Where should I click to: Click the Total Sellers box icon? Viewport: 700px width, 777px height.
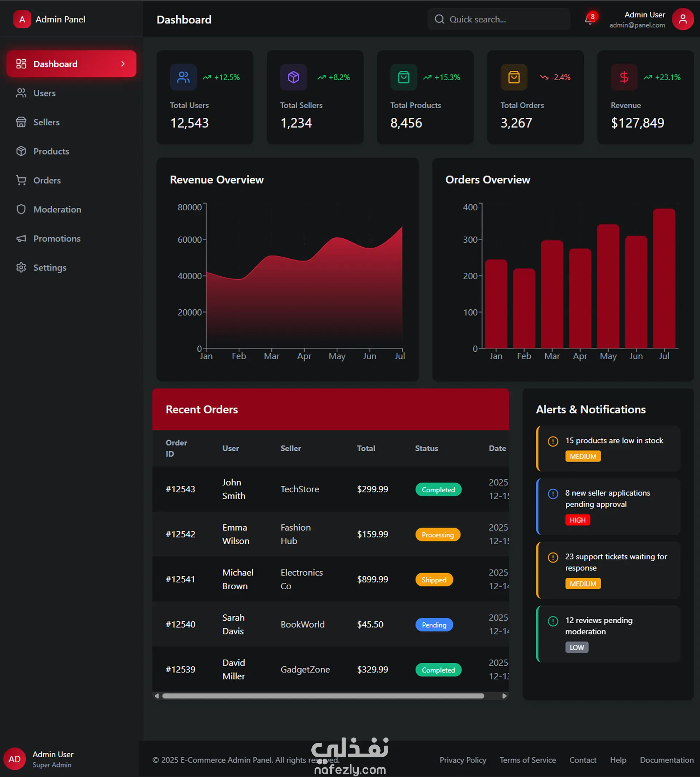(x=293, y=77)
